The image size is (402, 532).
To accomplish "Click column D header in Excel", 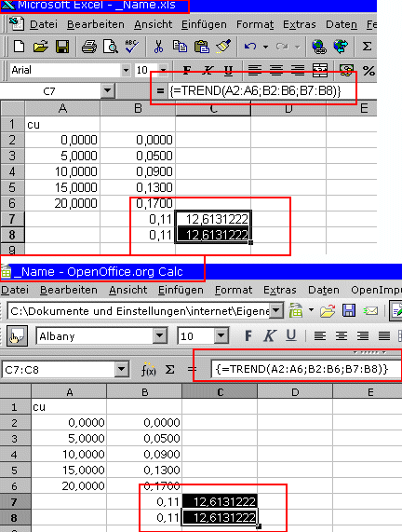I will click(x=288, y=108).
